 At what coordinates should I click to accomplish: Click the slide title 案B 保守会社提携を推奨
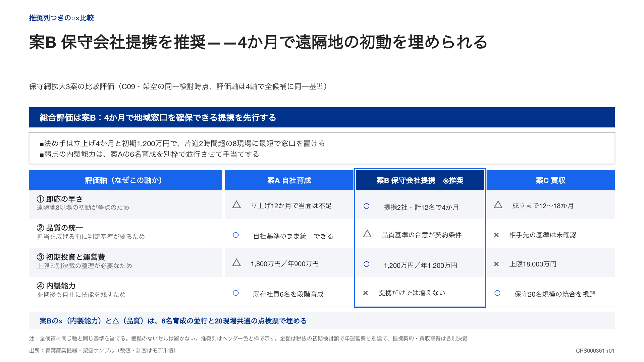tap(258, 42)
